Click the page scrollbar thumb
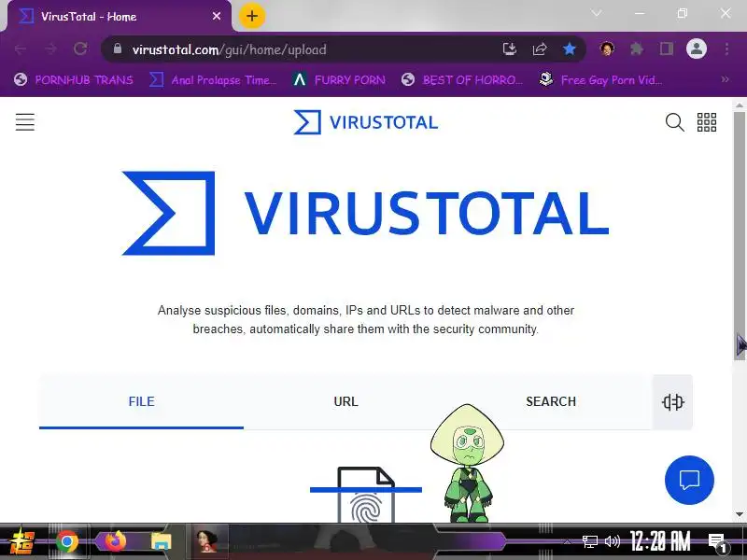The image size is (747, 560). click(x=740, y=236)
